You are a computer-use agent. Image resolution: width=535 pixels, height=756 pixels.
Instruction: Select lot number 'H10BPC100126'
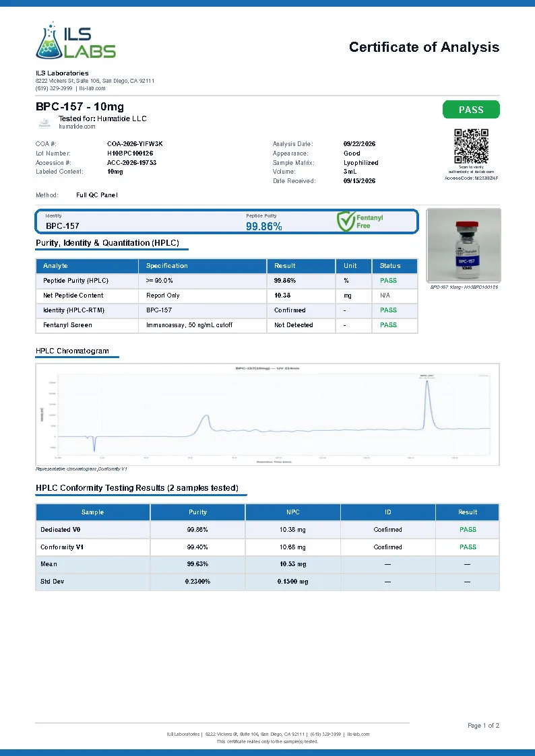[130, 153]
